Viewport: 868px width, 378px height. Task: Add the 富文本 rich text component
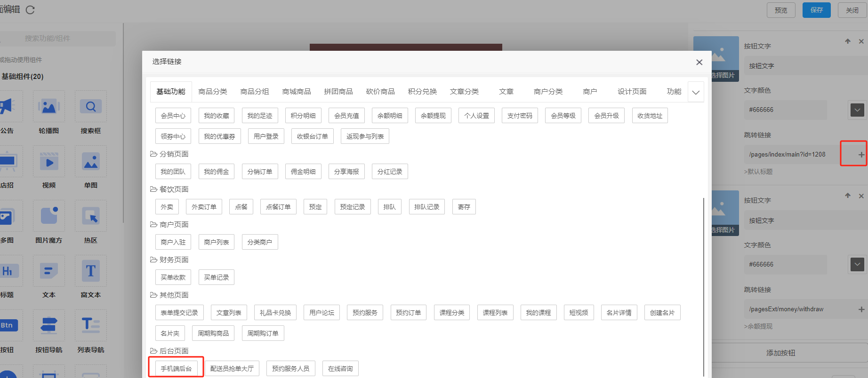(x=90, y=271)
